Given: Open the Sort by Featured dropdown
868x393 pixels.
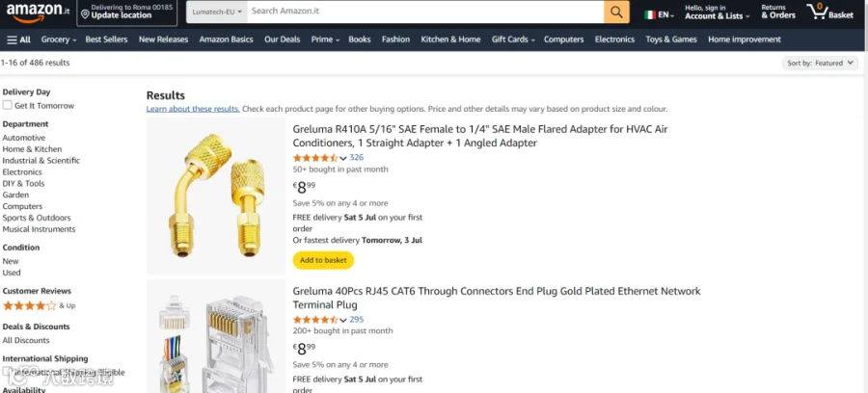Looking at the screenshot, I should (x=820, y=63).
